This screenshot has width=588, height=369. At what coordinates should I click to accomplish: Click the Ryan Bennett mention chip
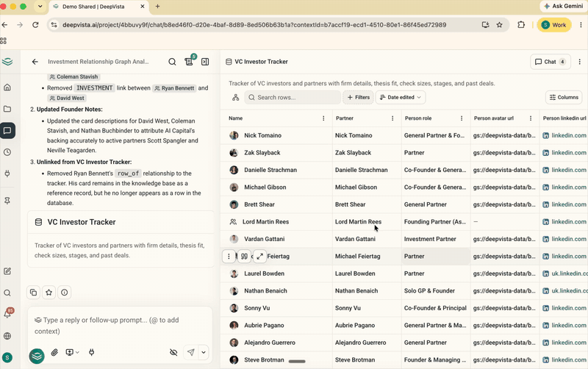(x=174, y=88)
